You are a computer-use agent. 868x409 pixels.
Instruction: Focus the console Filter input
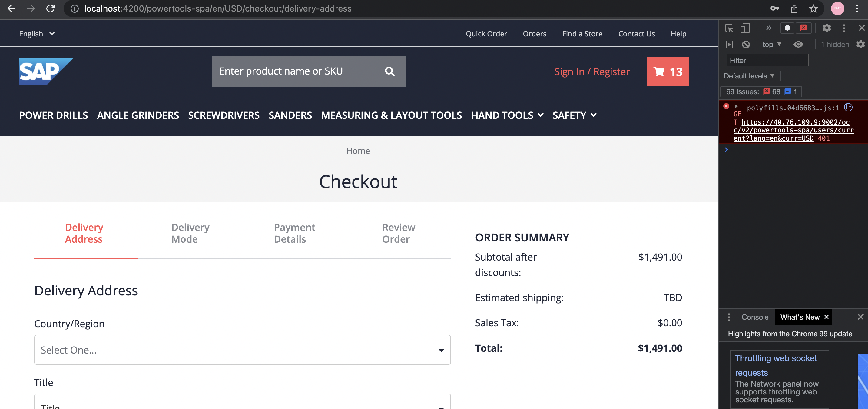(767, 60)
